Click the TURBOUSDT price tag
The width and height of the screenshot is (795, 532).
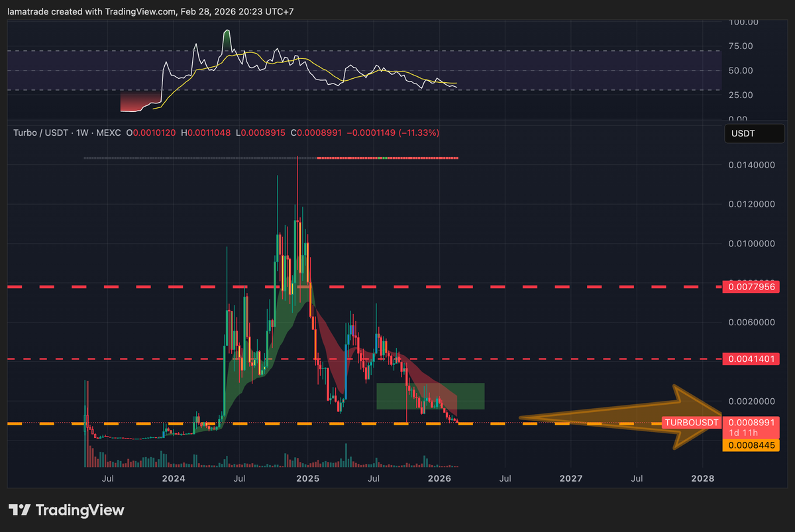tap(692, 422)
